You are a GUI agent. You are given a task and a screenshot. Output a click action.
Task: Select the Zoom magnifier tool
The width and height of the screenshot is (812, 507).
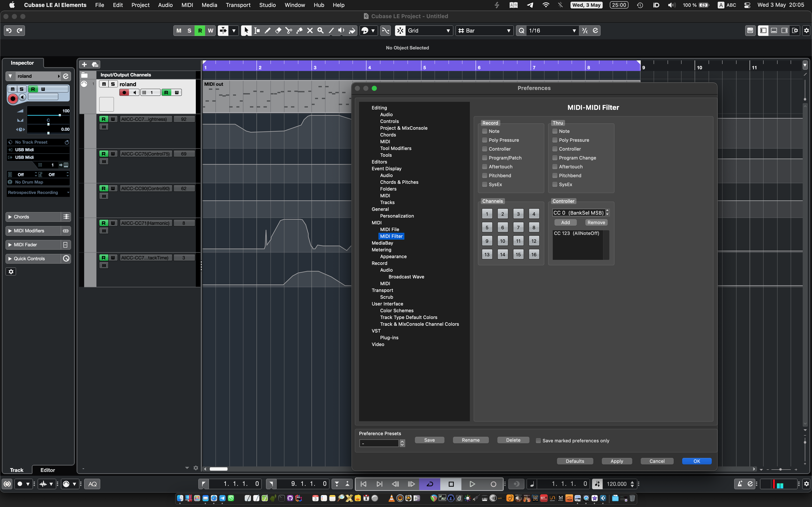(x=320, y=30)
